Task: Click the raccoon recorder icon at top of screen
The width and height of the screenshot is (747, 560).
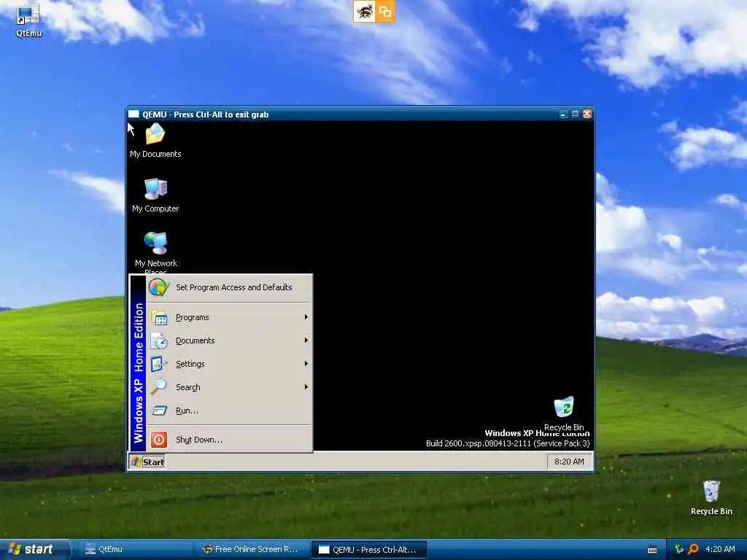Action: pos(364,12)
